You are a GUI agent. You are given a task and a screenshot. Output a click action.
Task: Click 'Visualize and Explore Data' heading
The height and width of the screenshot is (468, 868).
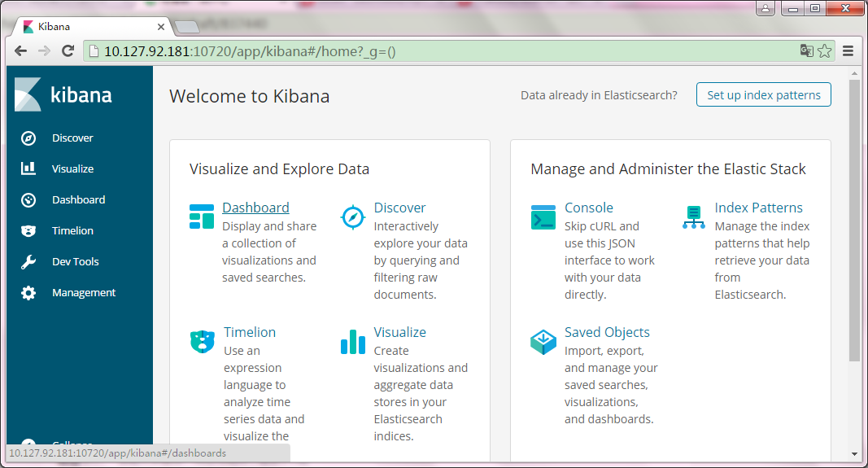[279, 169]
